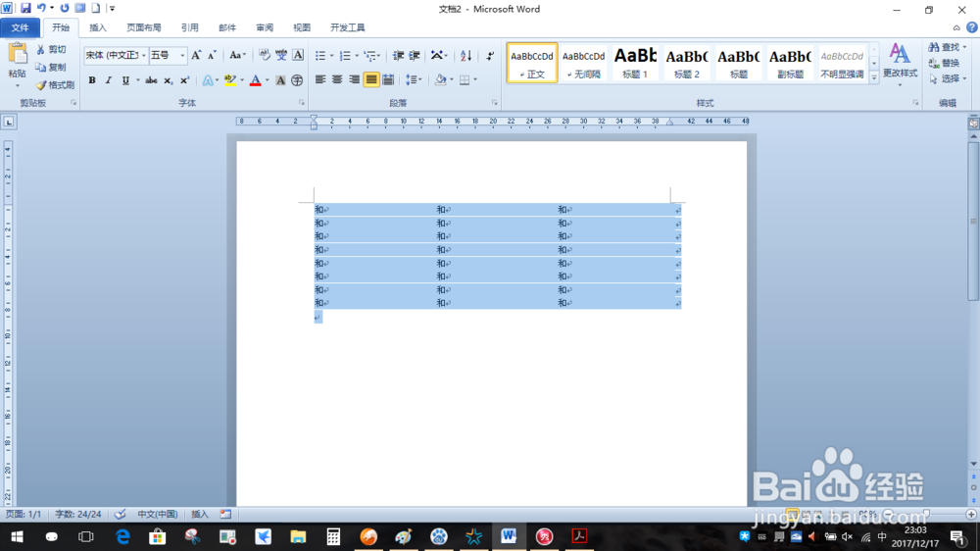
Task: Click the vertical scrollbar down arrow
Action: [974, 464]
